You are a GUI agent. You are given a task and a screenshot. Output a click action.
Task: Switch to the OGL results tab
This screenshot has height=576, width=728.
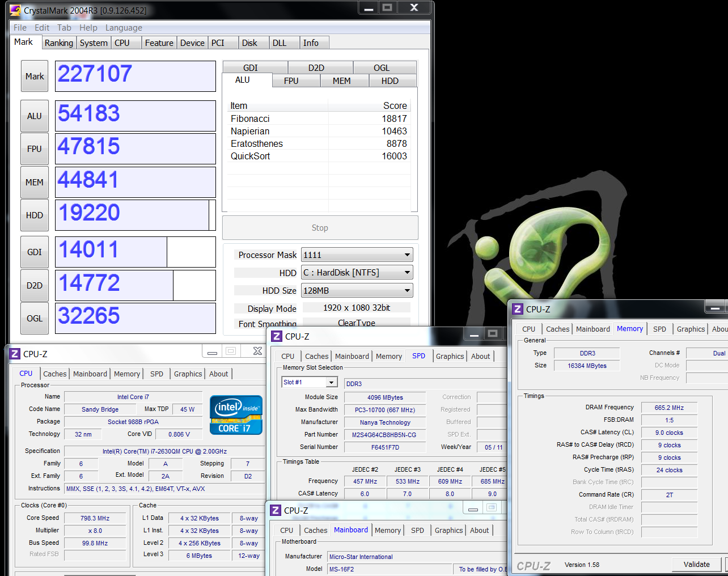click(381, 68)
